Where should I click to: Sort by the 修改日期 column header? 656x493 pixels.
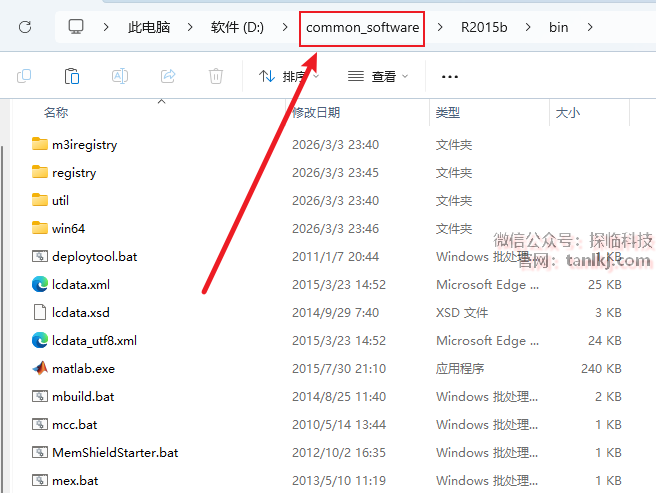click(x=316, y=113)
